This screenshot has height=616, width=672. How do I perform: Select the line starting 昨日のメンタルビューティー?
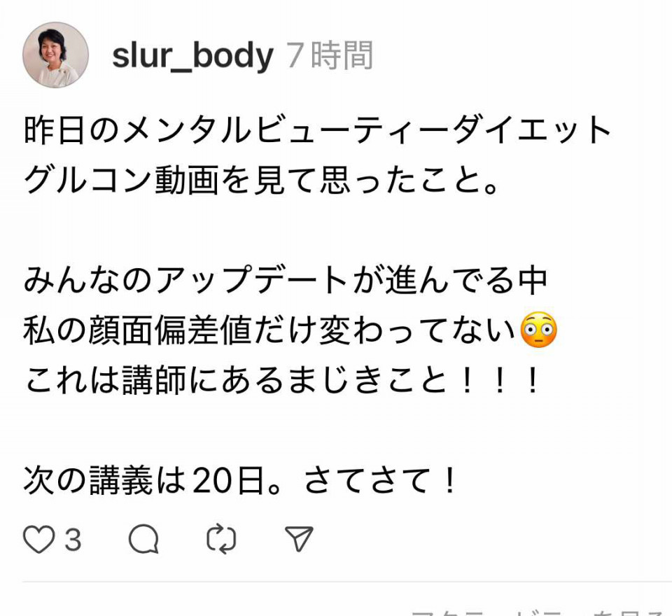point(317,129)
